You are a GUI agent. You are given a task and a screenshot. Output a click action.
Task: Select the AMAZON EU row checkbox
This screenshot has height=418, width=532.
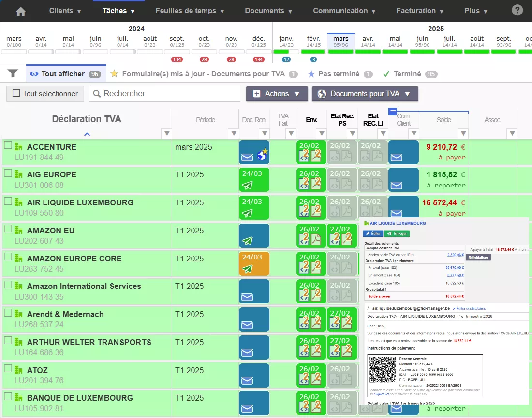coord(8,229)
